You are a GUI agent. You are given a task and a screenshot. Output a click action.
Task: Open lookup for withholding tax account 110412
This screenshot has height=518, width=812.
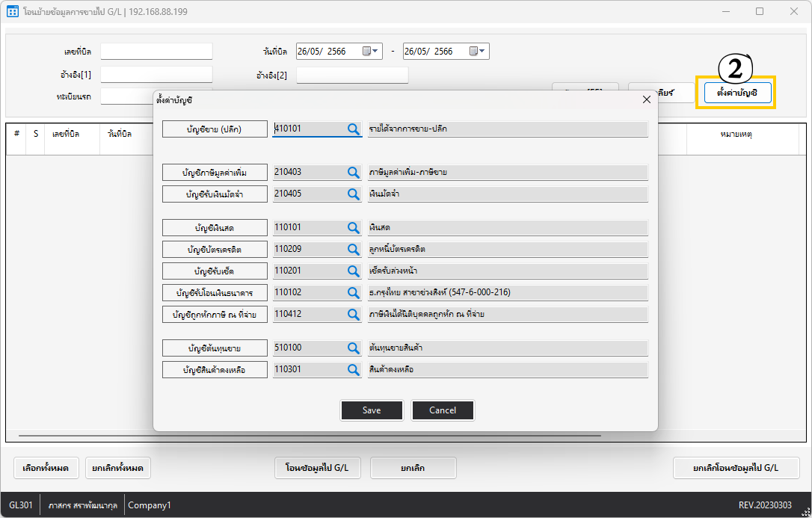point(354,314)
